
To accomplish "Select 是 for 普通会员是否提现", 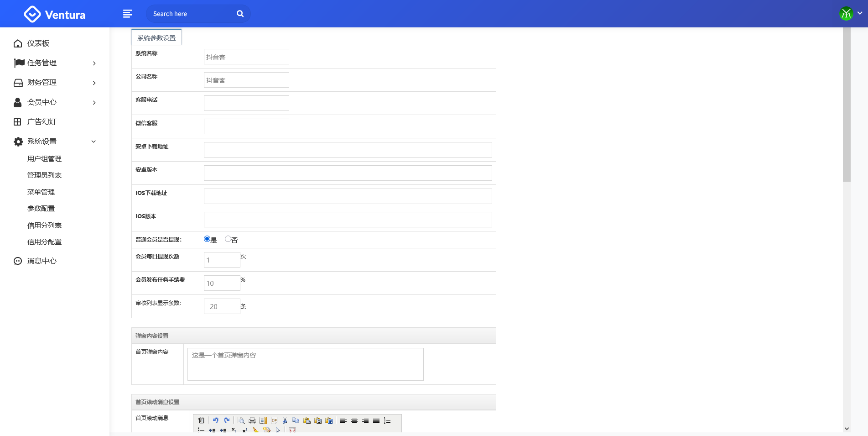I will click(207, 239).
